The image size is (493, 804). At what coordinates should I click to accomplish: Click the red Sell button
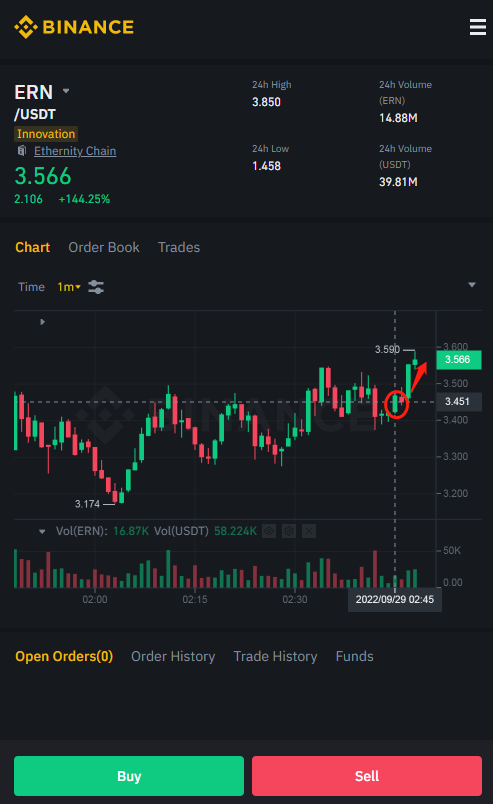(x=367, y=776)
